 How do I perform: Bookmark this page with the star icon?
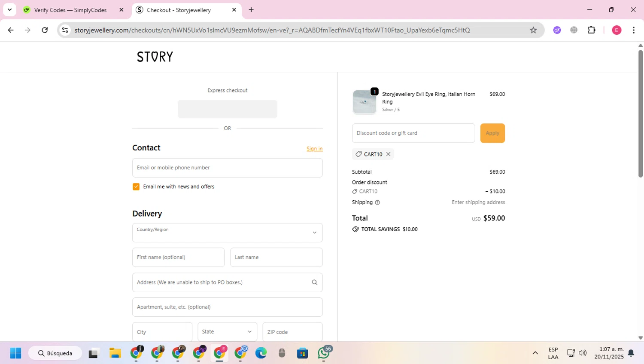[x=533, y=30]
